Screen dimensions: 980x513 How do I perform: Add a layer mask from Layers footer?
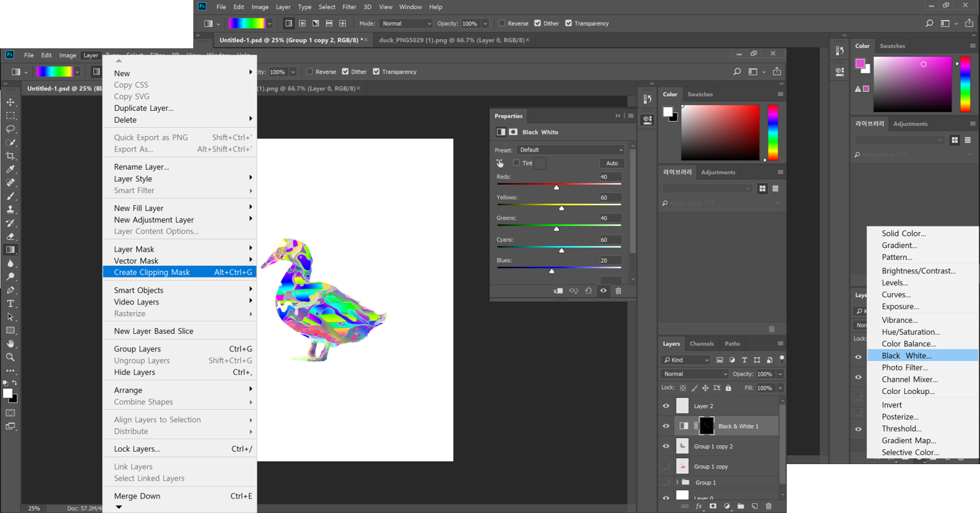713,506
